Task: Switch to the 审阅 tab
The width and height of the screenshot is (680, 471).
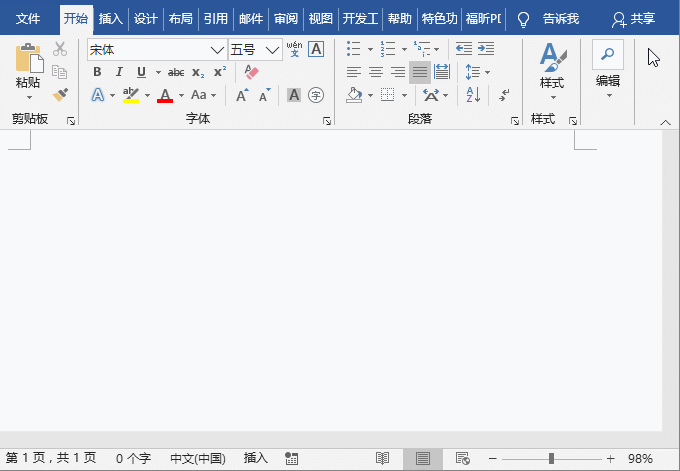Action: pos(286,19)
